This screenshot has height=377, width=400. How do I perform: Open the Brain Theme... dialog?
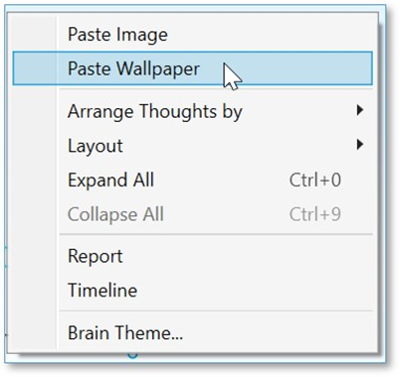[x=192, y=332]
